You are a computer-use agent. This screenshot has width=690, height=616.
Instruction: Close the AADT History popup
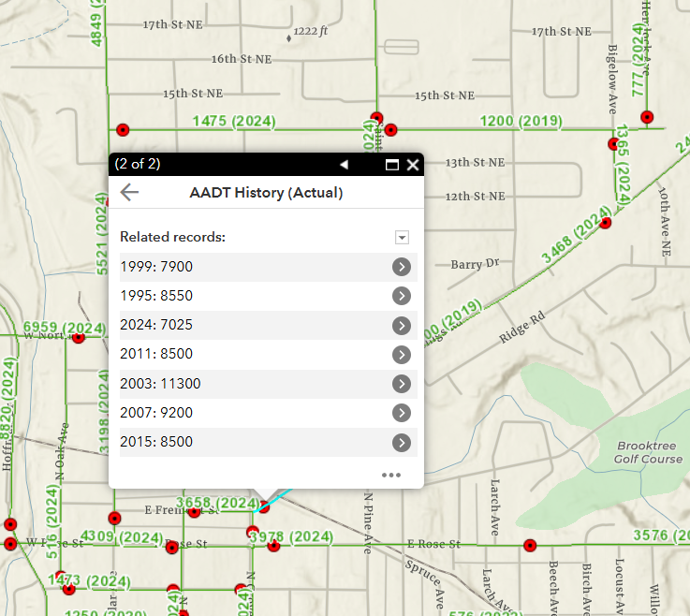pos(413,165)
